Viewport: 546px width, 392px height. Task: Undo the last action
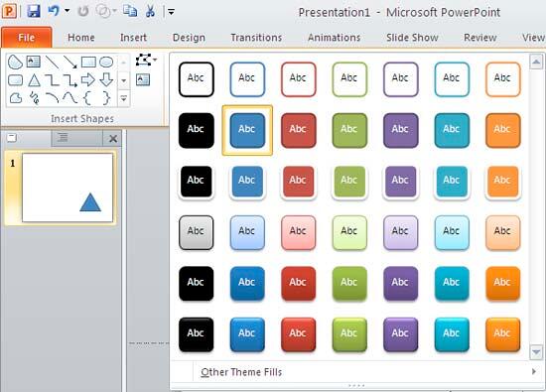coord(54,11)
